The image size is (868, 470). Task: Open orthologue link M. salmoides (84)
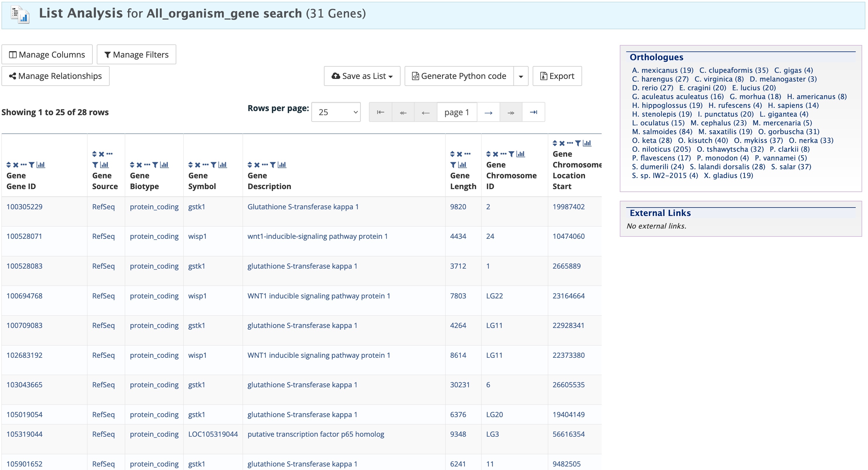pos(662,132)
